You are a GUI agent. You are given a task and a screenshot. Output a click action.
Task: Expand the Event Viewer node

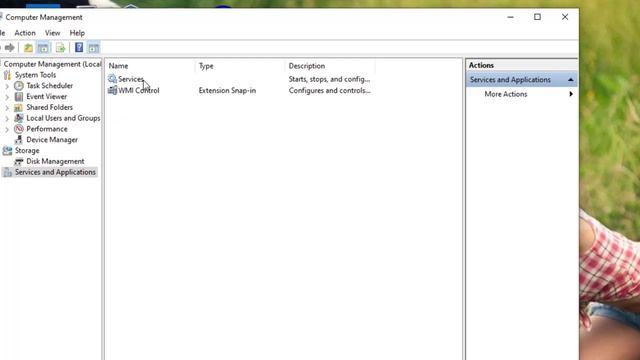(x=7, y=97)
